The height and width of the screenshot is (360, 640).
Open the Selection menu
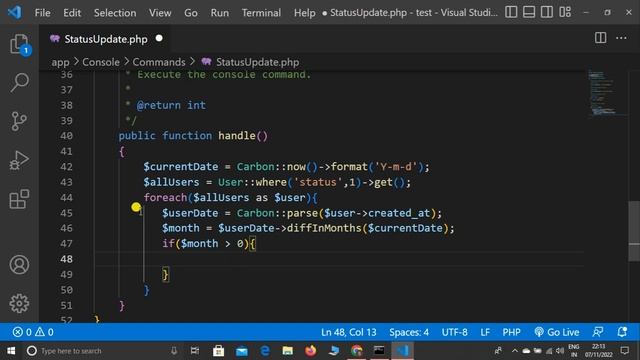(115, 13)
